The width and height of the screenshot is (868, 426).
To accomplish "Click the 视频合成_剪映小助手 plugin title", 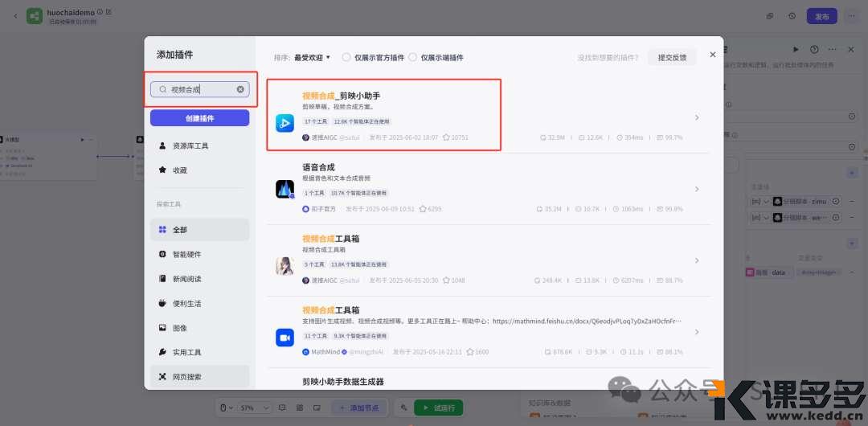I will pos(341,96).
